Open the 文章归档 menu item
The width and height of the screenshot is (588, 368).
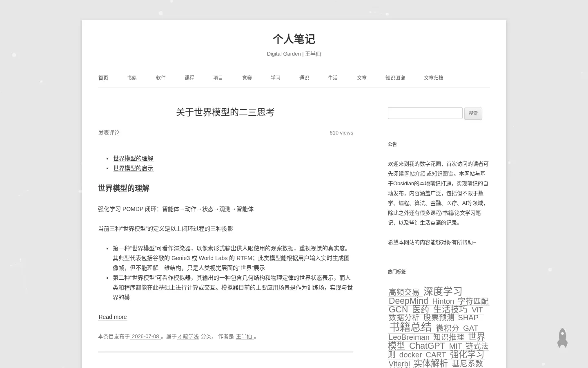click(x=434, y=78)
